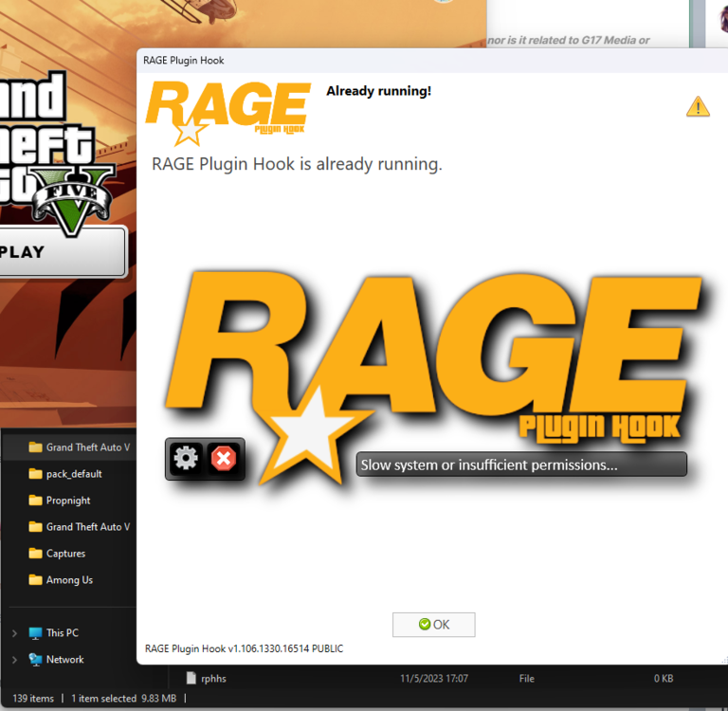Click the 139 items status text
The width and height of the screenshot is (728, 711).
point(33,699)
